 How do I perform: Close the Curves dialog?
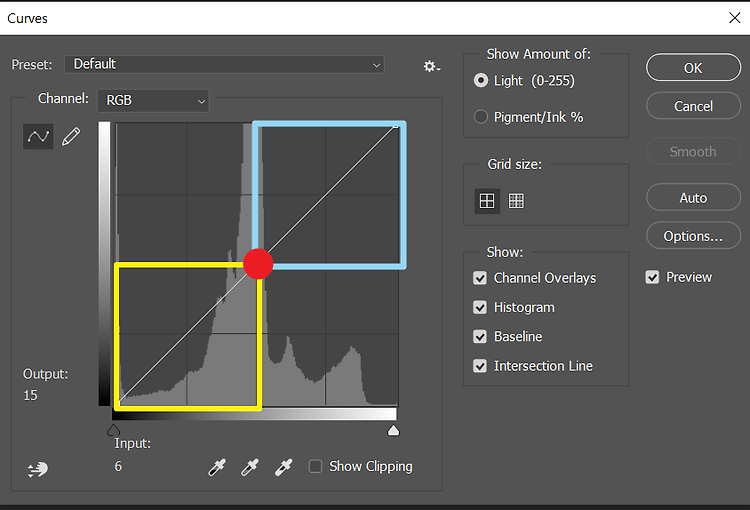pos(734,18)
